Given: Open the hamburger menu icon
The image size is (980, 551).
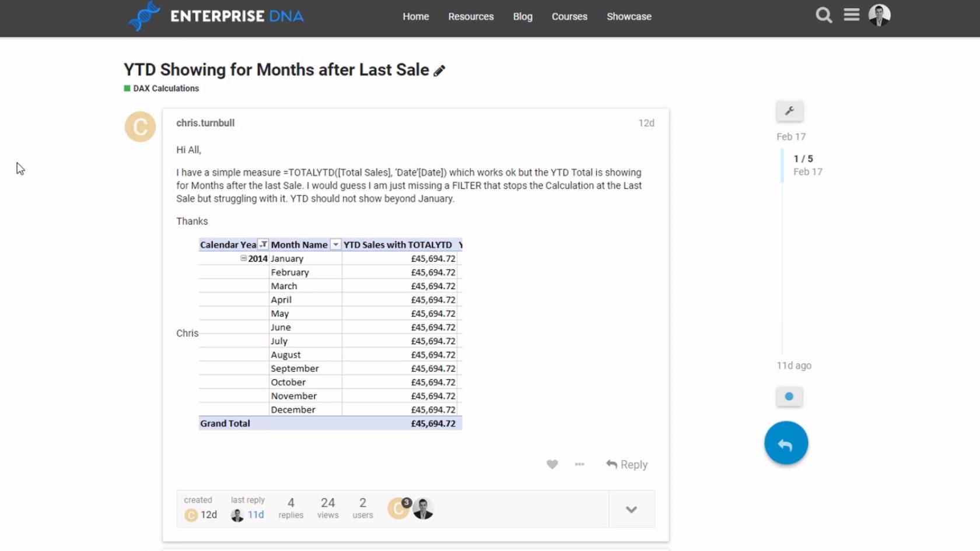Looking at the screenshot, I should (x=852, y=15).
